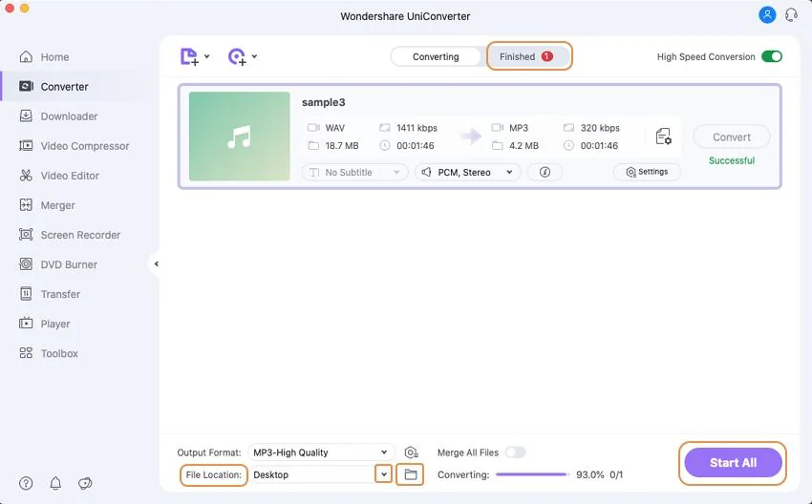The height and width of the screenshot is (504, 812).
Task: Click the Add Files icon
Action: pos(189,56)
